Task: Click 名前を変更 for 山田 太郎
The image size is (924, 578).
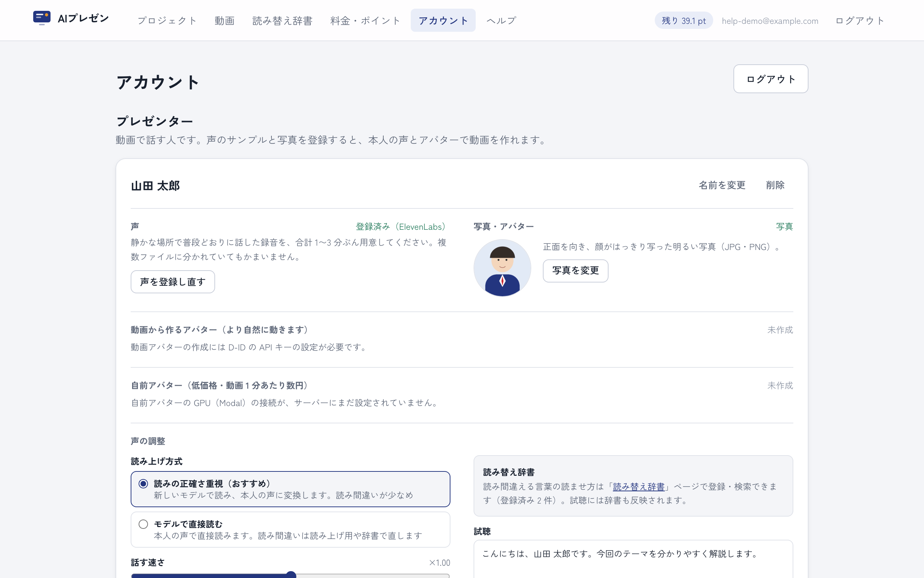Action: pyautogui.click(x=722, y=185)
